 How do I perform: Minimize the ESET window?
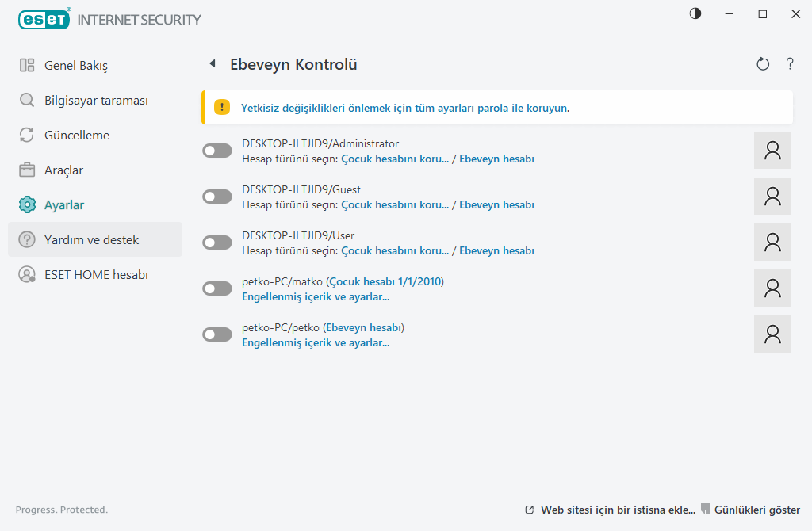point(730,14)
